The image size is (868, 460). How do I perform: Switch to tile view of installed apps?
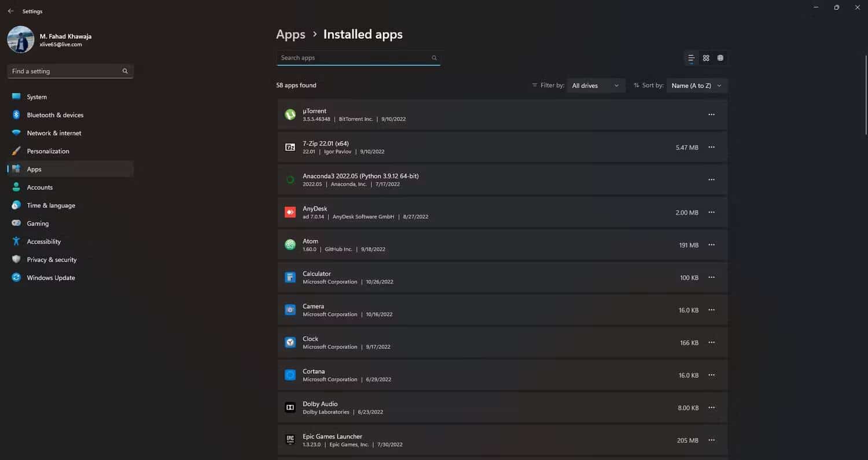pos(705,58)
